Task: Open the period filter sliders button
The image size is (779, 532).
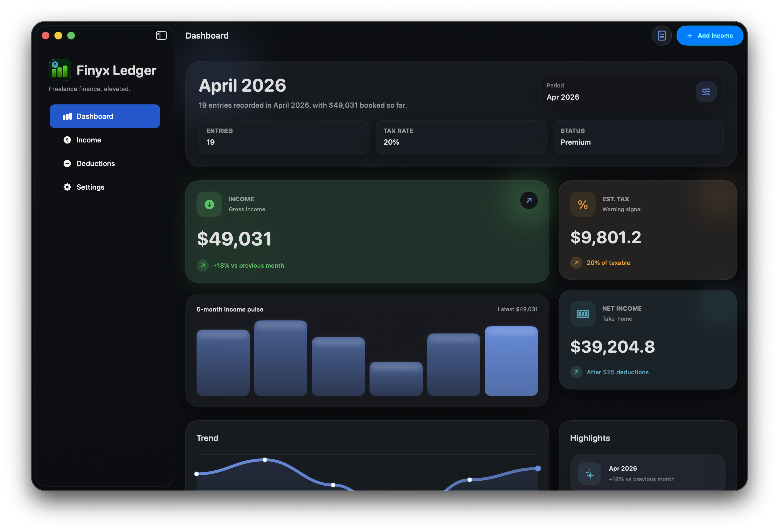Action: click(x=706, y=92)
